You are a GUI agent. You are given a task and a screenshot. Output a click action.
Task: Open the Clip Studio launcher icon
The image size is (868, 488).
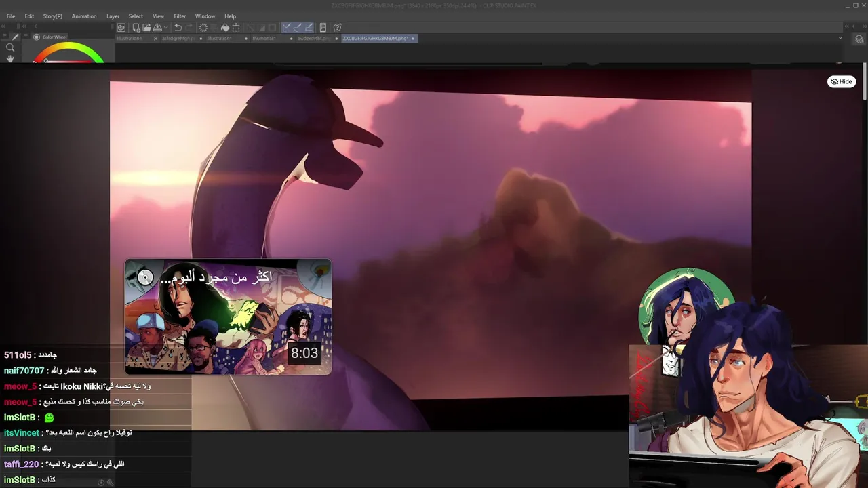point(121,28)
